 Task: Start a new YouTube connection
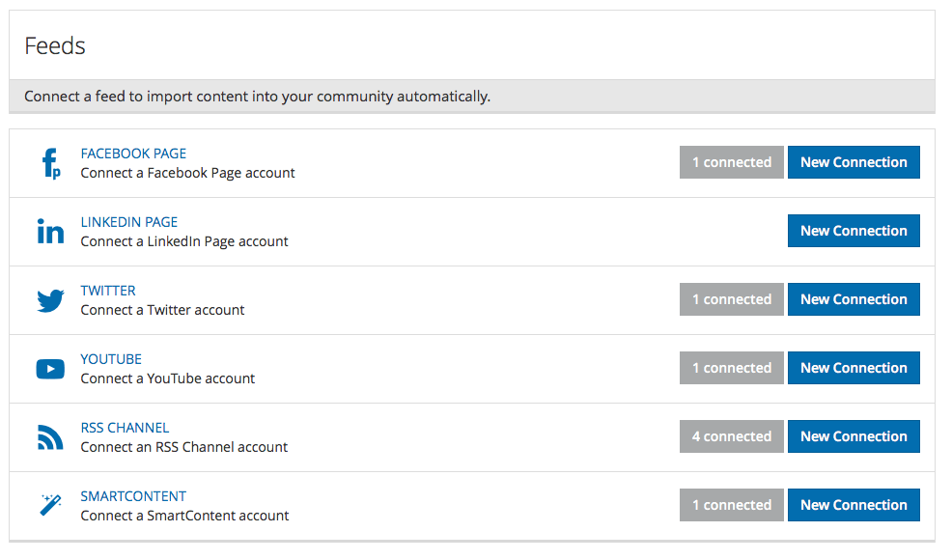[854, 368]
